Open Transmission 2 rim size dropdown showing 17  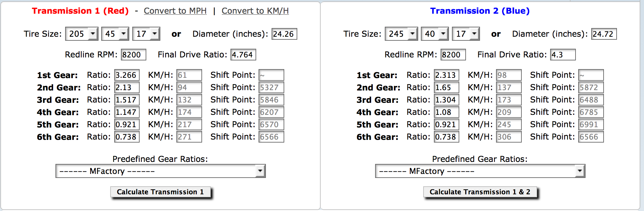click(466, 34)
